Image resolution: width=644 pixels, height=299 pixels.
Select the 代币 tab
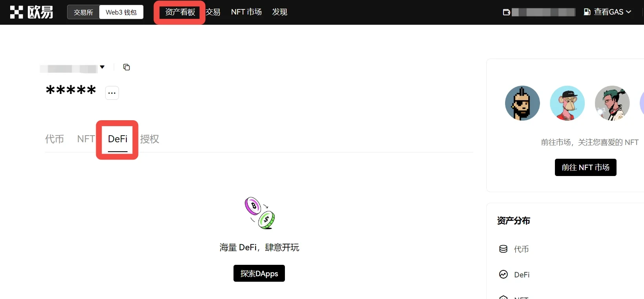pos(55,139)
